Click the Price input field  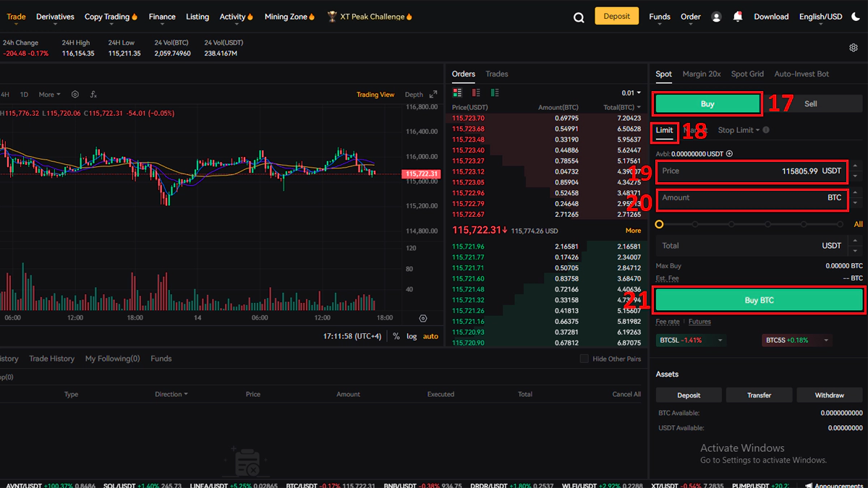(x=752, y=171)
